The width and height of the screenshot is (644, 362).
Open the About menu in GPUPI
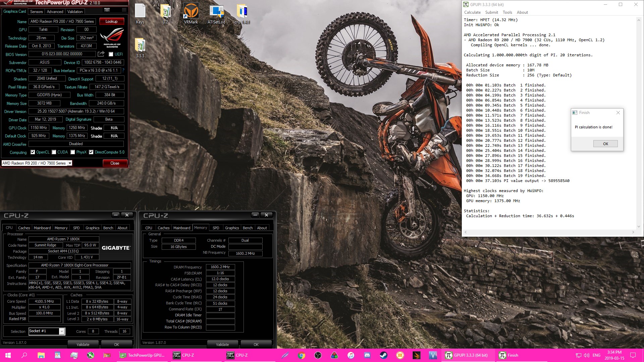(x=522, y=12)
